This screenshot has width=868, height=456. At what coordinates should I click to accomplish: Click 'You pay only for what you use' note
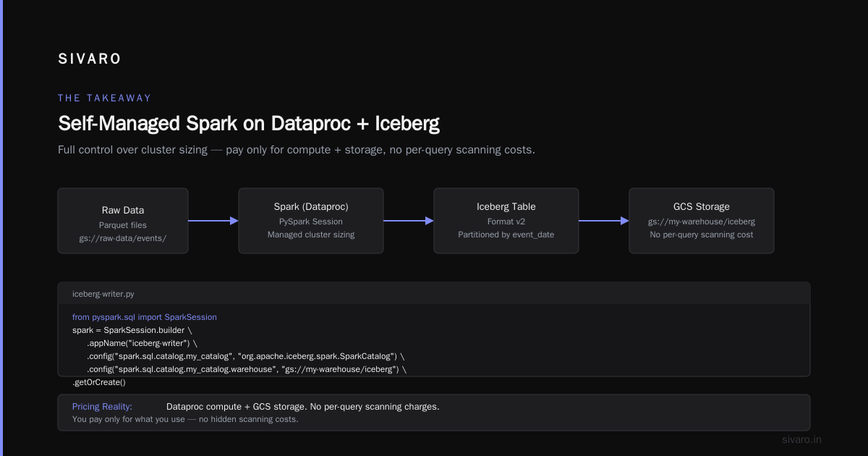185,419
